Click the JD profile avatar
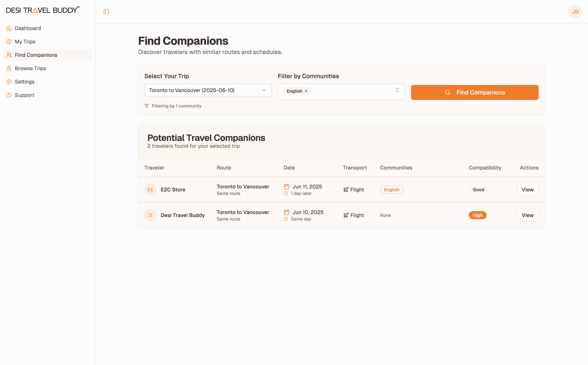The height and width of the screenshot is (365, 588). (575, 11)
